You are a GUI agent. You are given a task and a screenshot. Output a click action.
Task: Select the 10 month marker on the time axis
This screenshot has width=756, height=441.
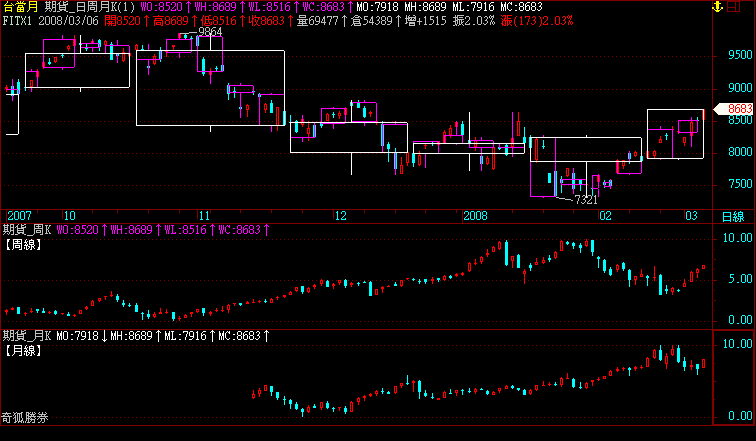pos(69,216)
